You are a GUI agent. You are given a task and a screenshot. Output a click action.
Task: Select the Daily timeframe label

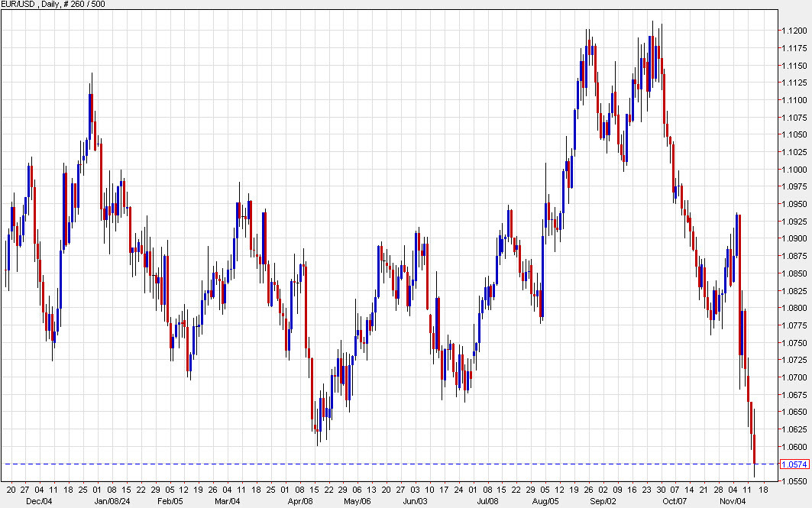(48, 4)
